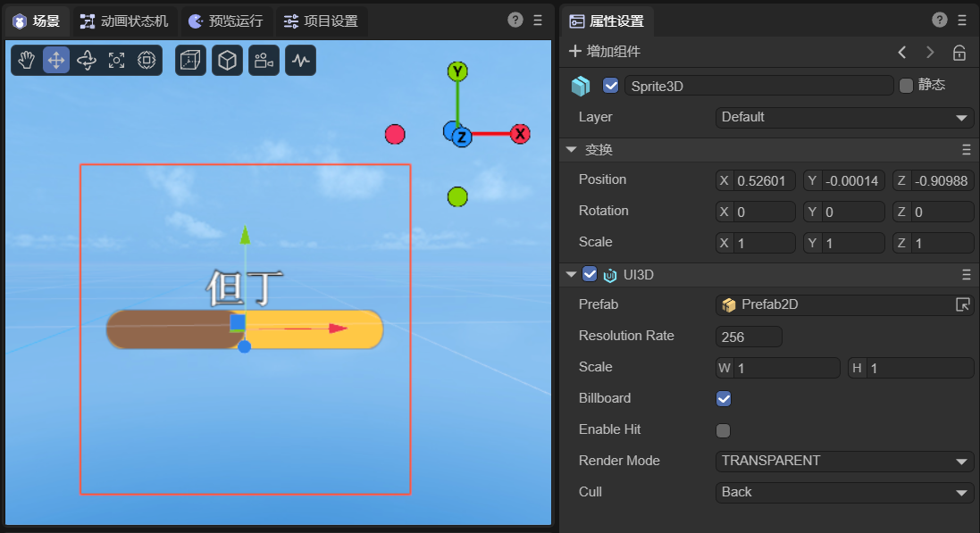Collapse the UI3D component section
Viewport: 980px width, 533px height.
coord(571,274)
